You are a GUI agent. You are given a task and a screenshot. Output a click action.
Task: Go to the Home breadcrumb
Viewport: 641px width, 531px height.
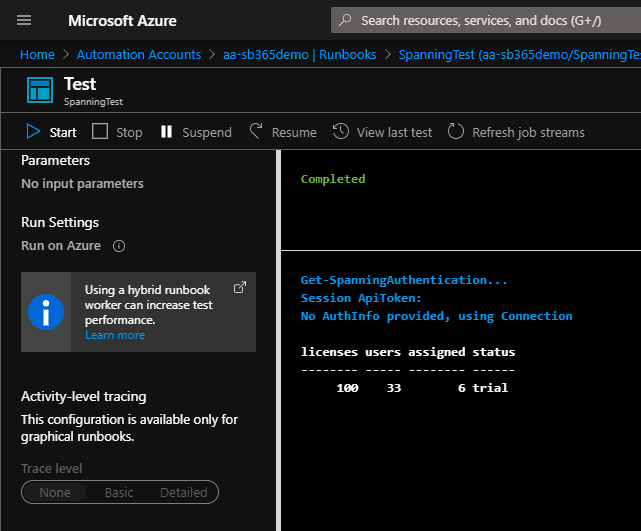(37, 54)
